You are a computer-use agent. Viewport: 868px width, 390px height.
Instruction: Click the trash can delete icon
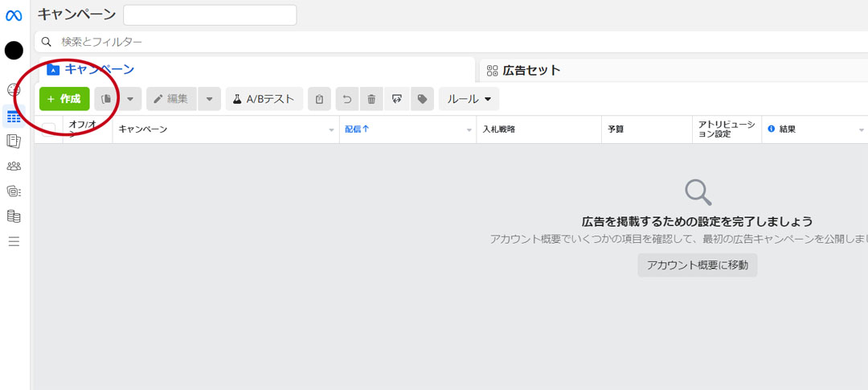371,99
